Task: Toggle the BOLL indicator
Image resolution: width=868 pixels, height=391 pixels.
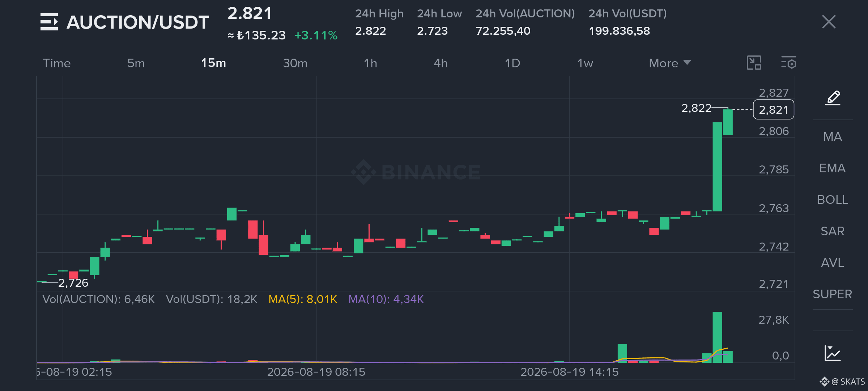Action: [833, 200]
